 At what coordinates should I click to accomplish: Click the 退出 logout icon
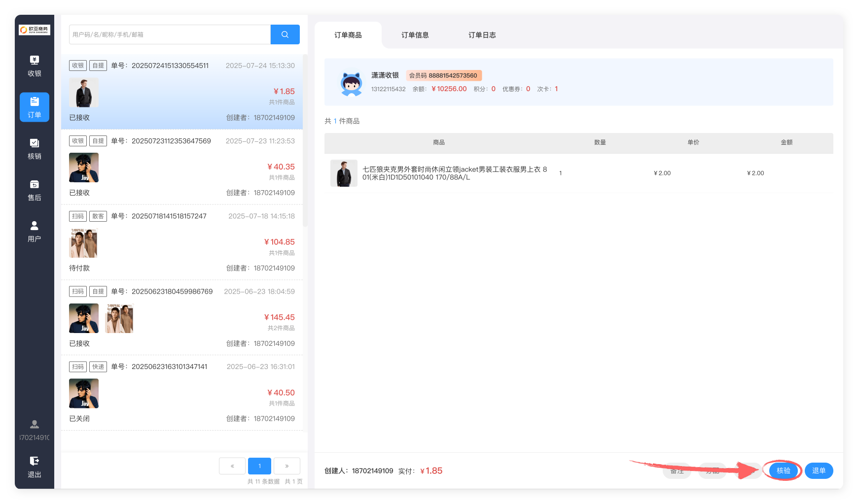[35, 467]
